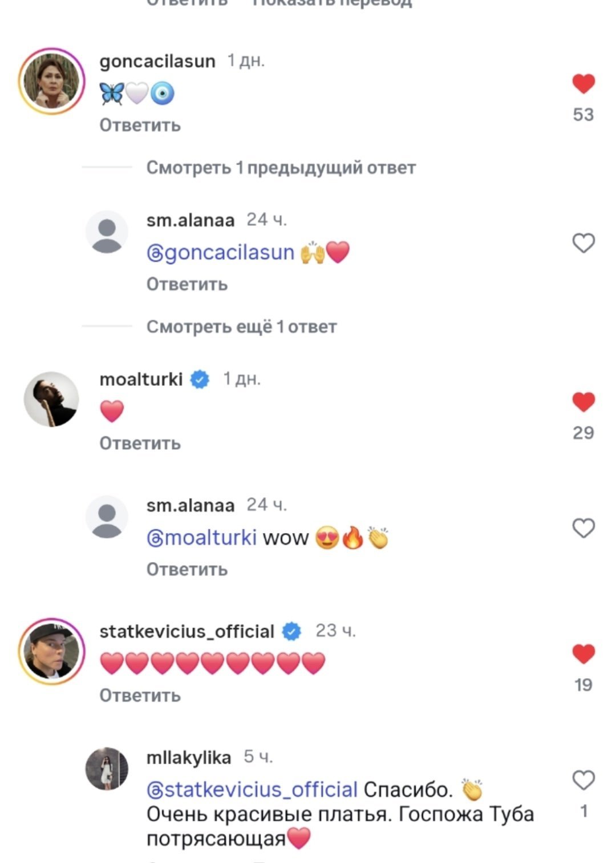The height and width of the screenshot is (863, 616).
Task: Open moalturki's profile avatar
Action: 51,400
